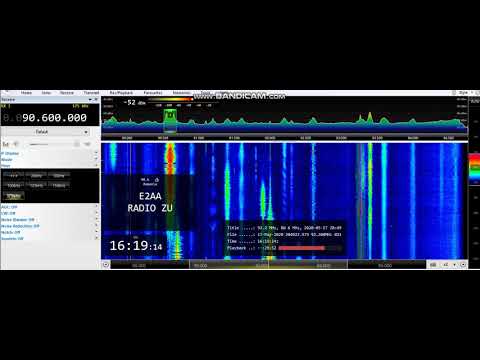This screenshot has height=360, width=480.
Task: Click the waterfall colour scale on right
Action: [474, 168]
